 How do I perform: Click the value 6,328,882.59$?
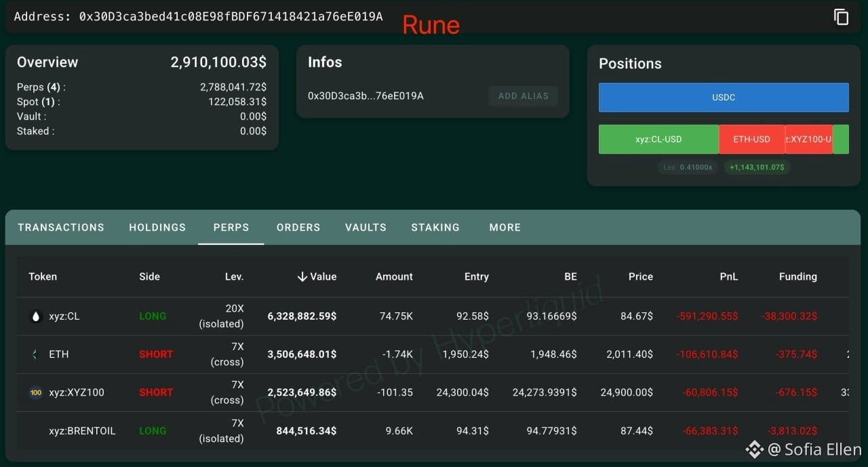(x=302, y=316)
